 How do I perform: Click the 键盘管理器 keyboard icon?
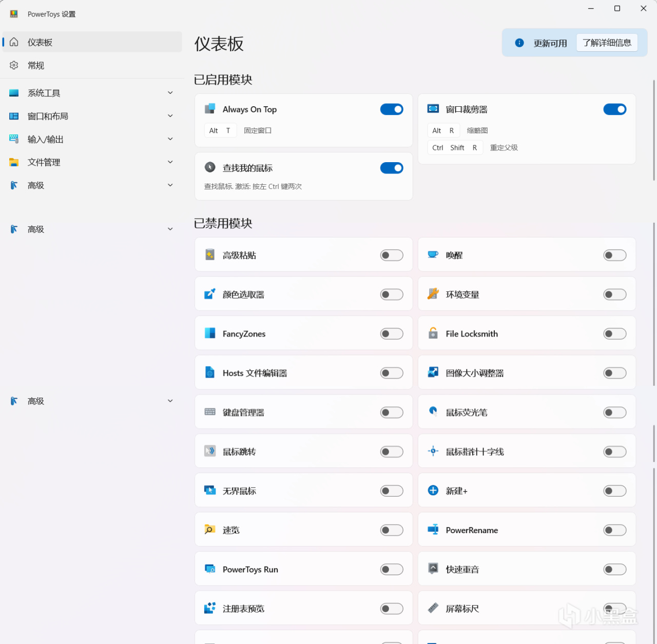point(210,412)
